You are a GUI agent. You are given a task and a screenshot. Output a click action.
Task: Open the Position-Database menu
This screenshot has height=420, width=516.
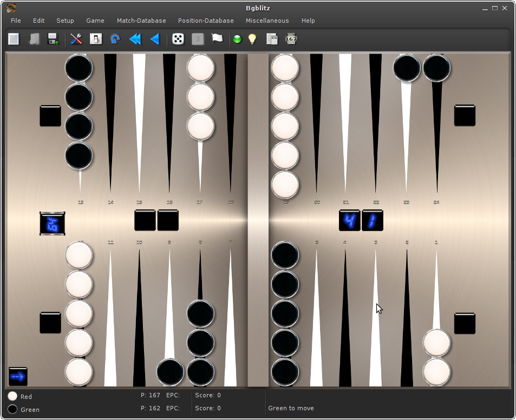click(x=206, y=21)
